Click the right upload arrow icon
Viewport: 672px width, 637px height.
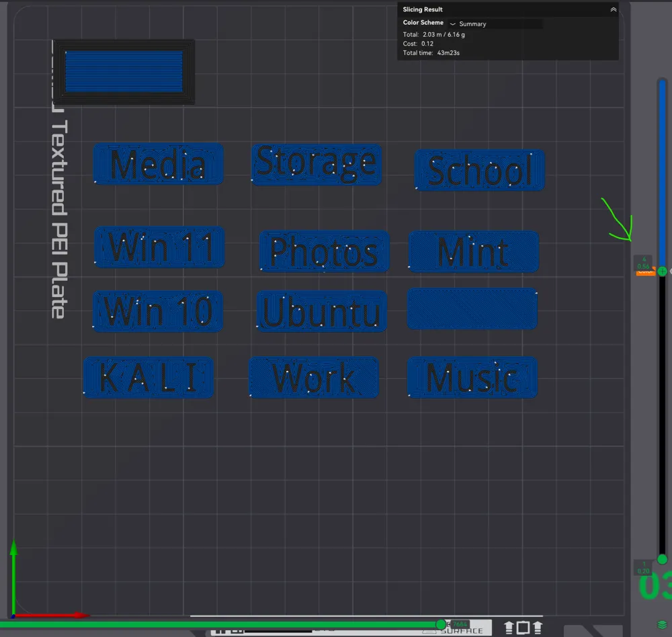tap(538, 628)
